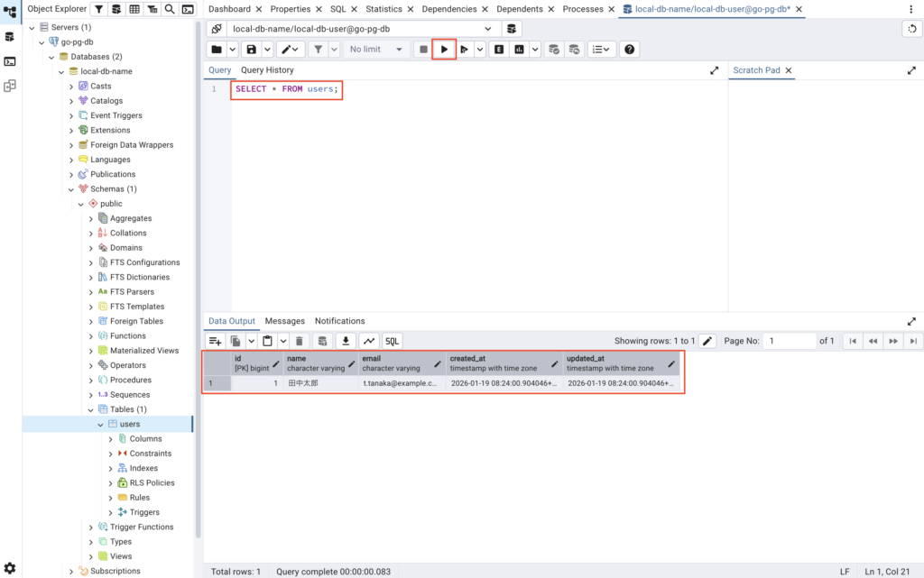Viewport: 924px width, 578px height.
Task: Select the Functions item in the tree
Action: pos(127,335)
